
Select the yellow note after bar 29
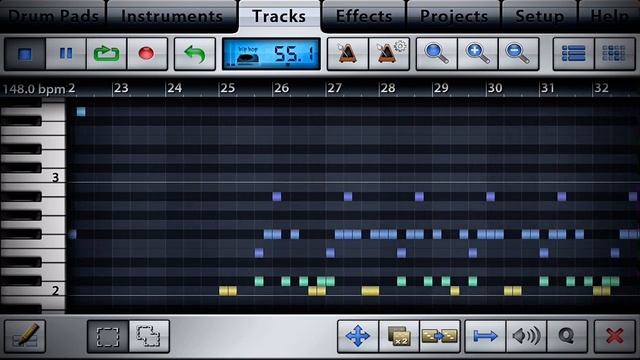[x=455, y=291]
